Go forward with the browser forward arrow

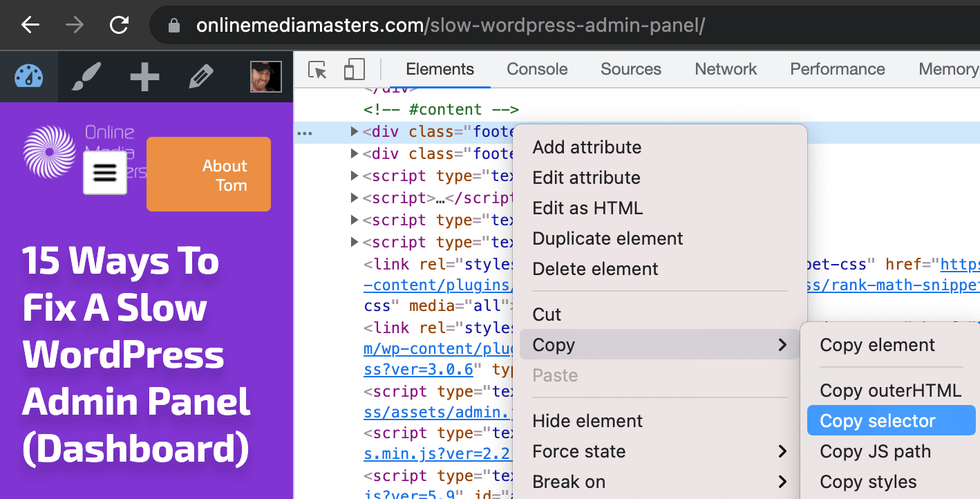(x=75, y=26)
